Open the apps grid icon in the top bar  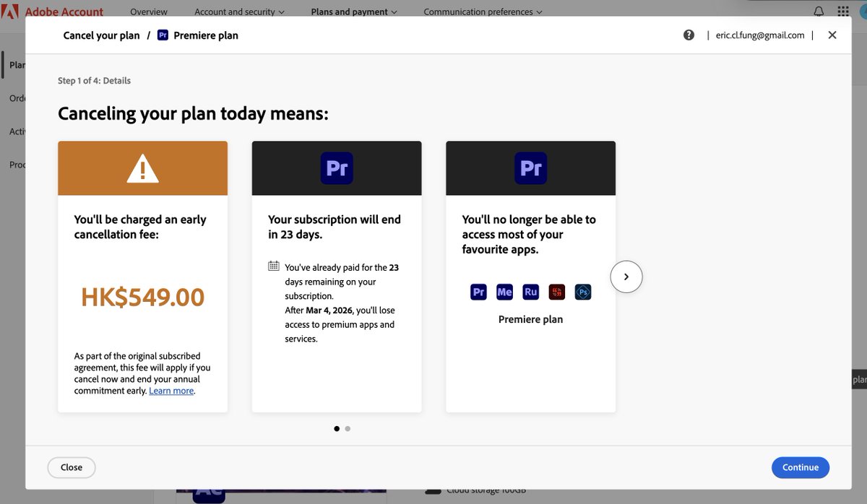coord(843,12)
